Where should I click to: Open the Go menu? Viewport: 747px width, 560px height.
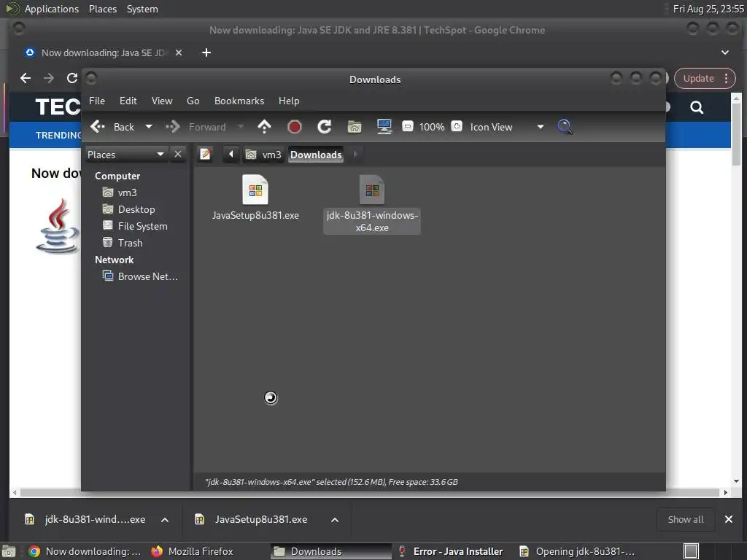coord(193,101)
